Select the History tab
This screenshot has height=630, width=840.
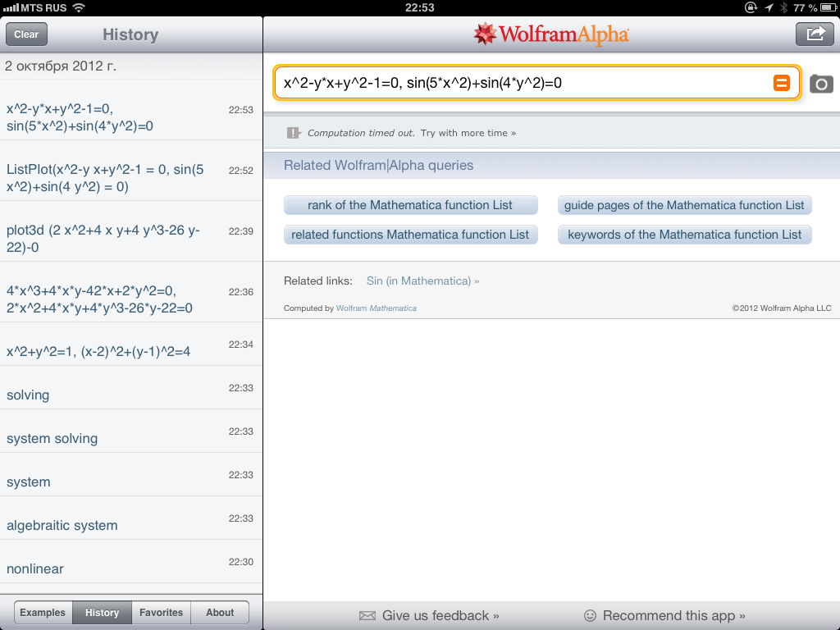[102, 612]
